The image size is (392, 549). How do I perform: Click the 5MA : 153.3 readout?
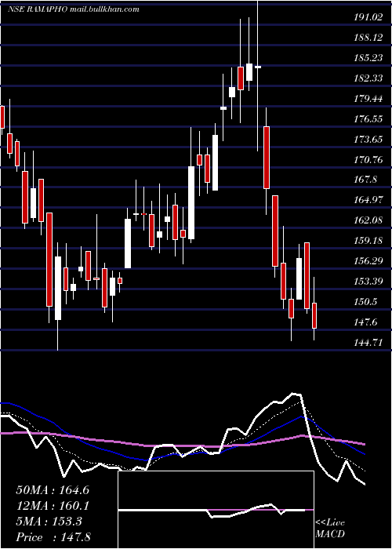coord(49,522)
